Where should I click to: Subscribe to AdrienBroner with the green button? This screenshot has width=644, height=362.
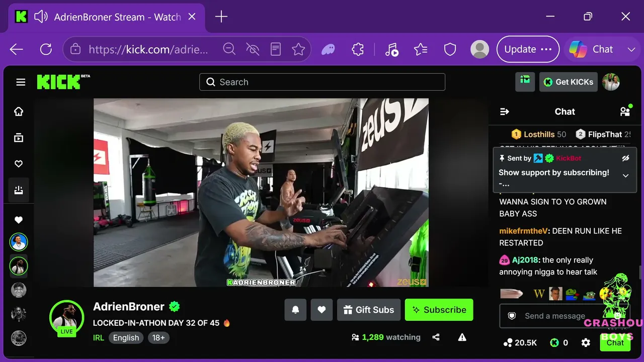(x=439, y=310)
